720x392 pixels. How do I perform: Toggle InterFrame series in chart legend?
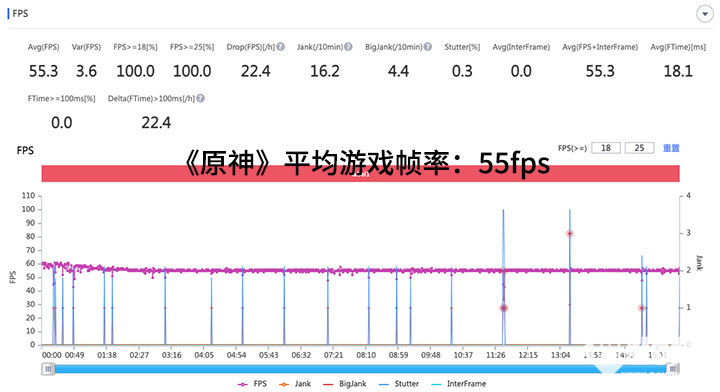point(459,384)
